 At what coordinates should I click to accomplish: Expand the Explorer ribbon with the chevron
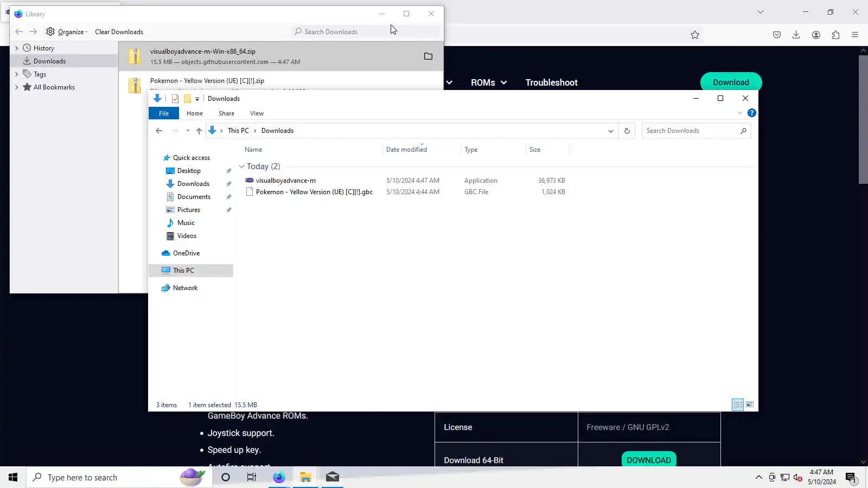pos(740,113)
